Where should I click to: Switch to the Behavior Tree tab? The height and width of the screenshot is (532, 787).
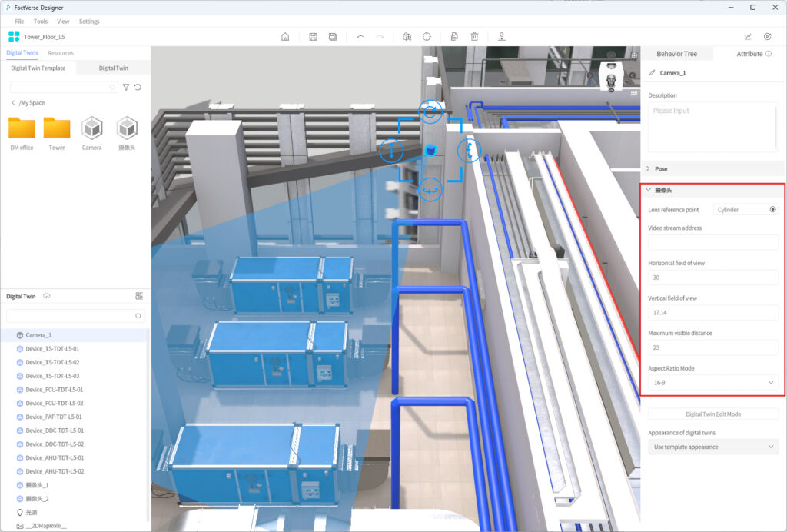pyautogui.click(x=676, y=54)
